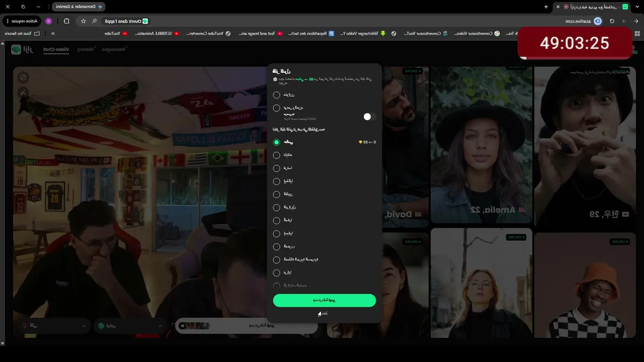This screenshot has height=362, width=644.
Task: Open the Amelia, 22 profile card
Action: pos(481,145)
